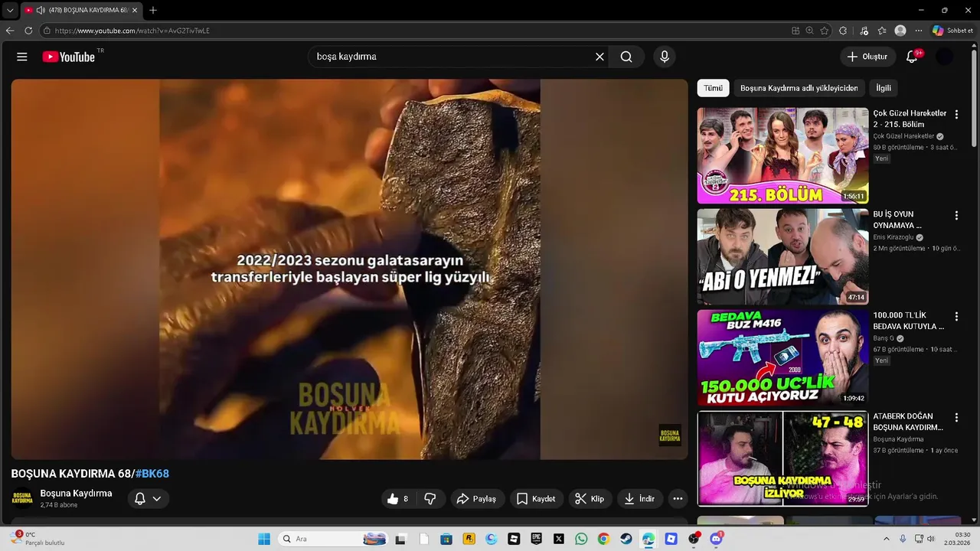Open browser profile icon in toolbar
This screenshot has height=551, width=980.
(900, 31)
